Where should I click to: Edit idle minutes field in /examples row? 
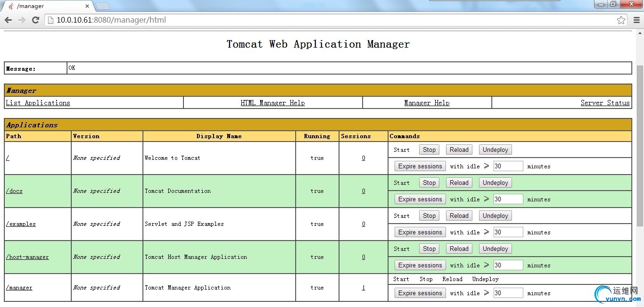[508, 232]
